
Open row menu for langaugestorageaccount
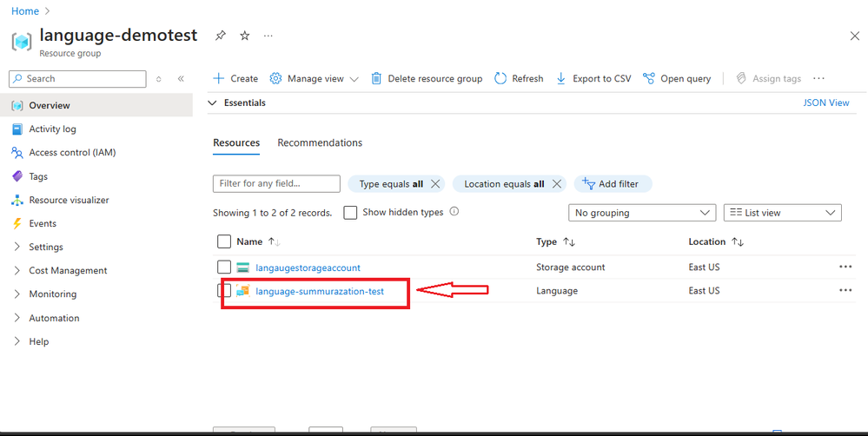[x=845, y=267]
